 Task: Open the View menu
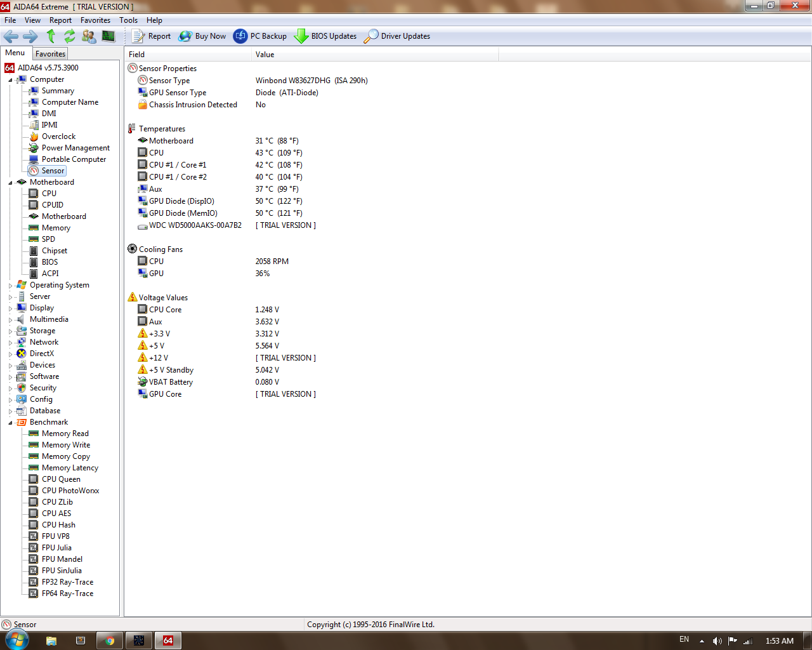32,20
